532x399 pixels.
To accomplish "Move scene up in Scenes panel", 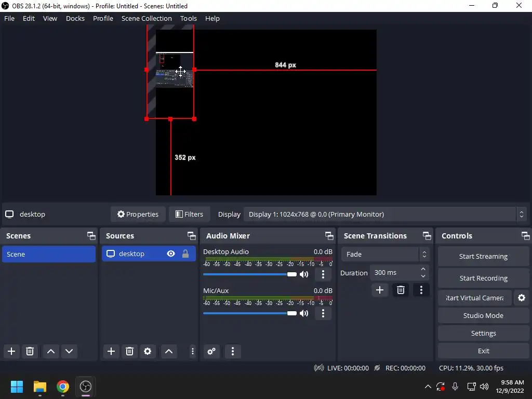I will click(x=51, y=351).
